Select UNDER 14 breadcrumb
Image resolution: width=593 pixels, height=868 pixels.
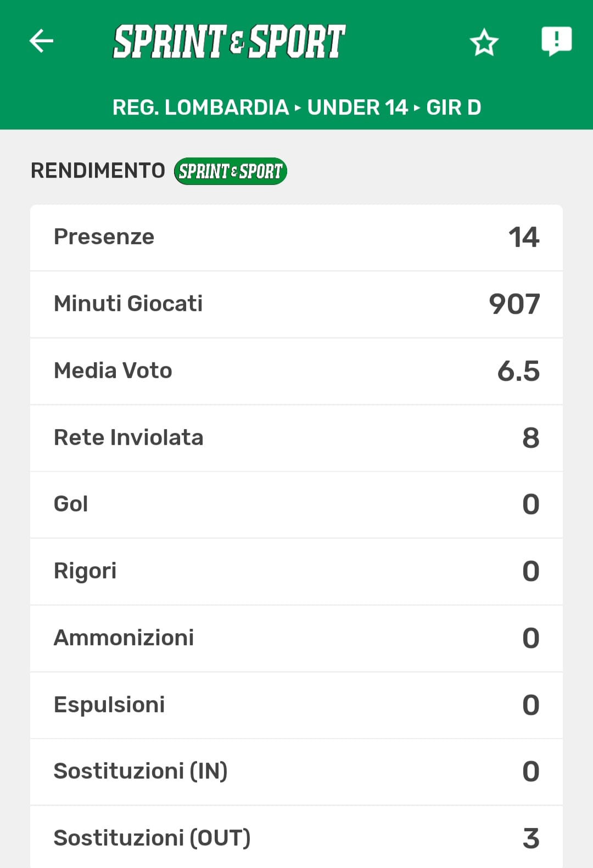click(x=357, y=108)
